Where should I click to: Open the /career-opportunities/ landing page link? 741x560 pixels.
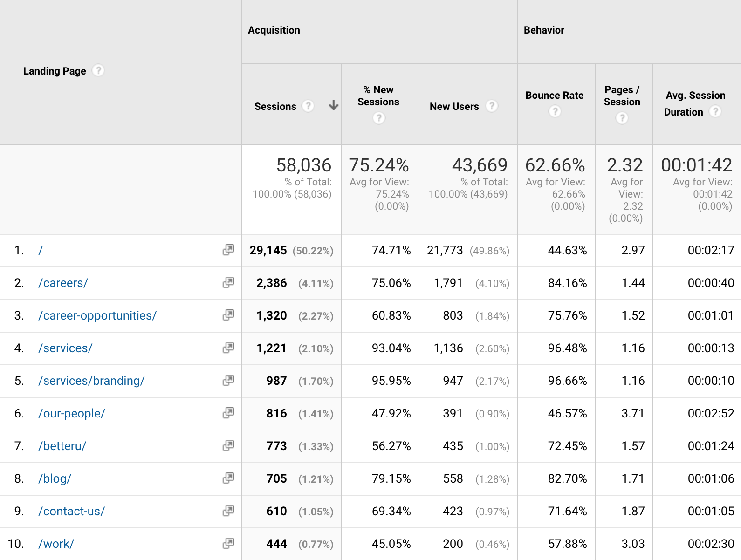coord(97,316)
